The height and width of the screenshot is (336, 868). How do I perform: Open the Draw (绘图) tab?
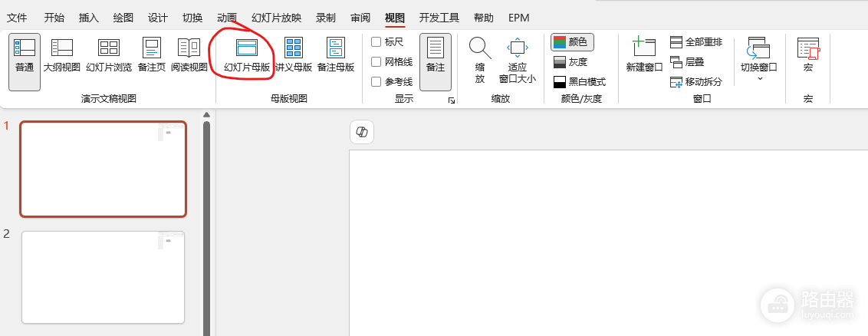click(x=123, y=18)
